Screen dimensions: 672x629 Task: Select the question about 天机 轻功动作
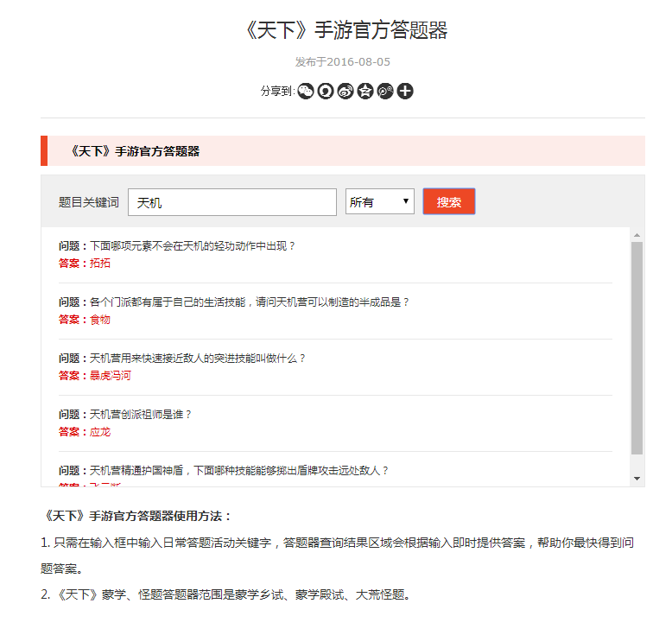tap(193, 245)
